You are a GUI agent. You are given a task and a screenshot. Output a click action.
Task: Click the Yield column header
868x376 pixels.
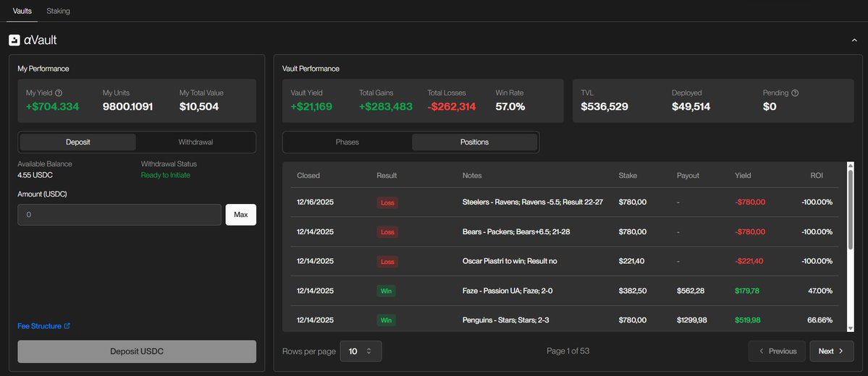(x=743, y=175)
